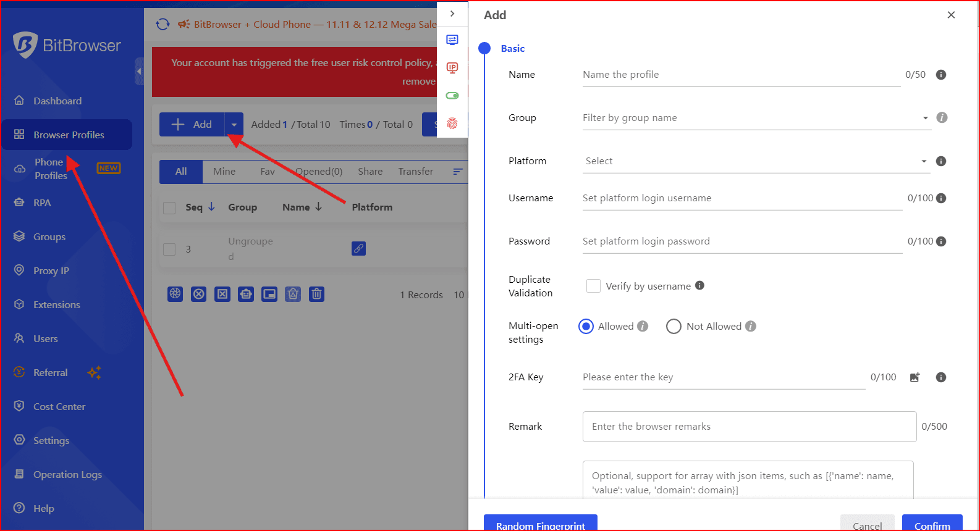This screenshot has width=980, height=531.
Task: Click the red fingerprint icon in side strip
Action: tap(452, 123)
